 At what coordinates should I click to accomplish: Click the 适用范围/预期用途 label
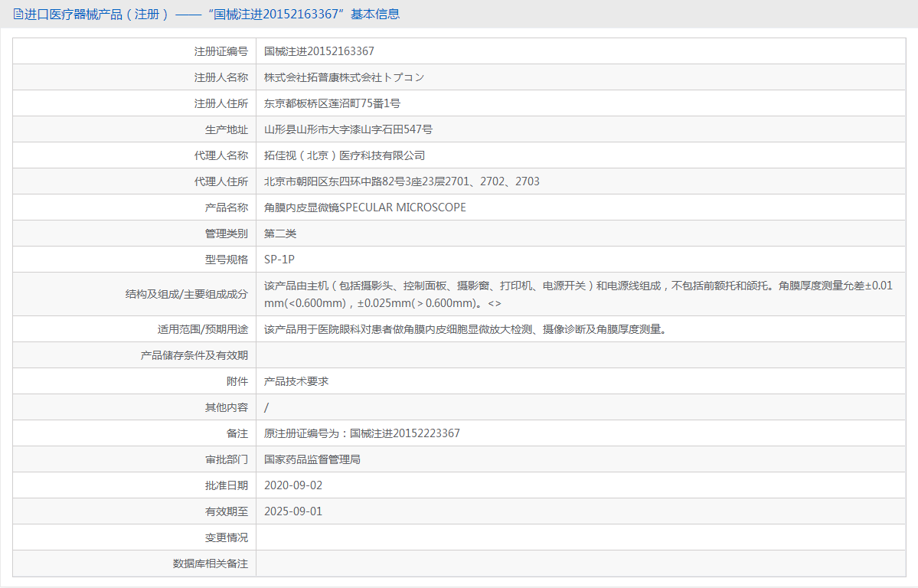[203, 329]
